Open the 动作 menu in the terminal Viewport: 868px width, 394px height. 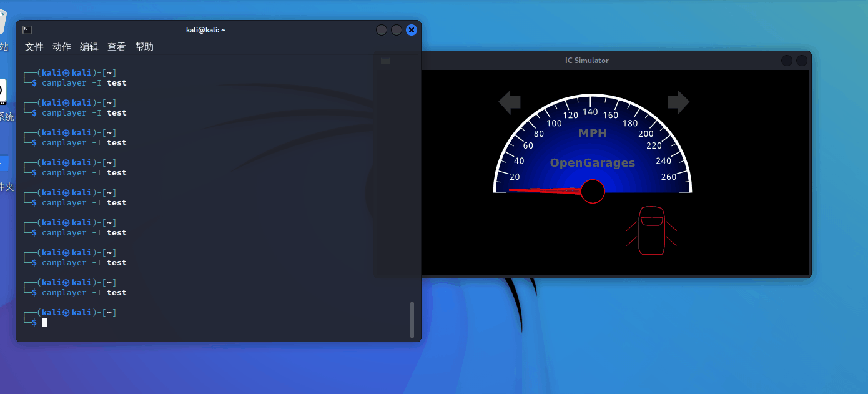tap(62, 47)
